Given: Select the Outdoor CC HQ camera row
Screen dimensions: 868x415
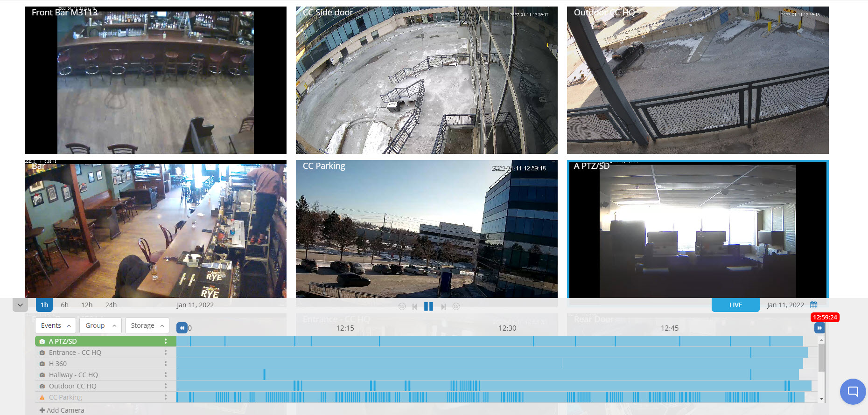Looking at the screenshot, I should (105, 386).
